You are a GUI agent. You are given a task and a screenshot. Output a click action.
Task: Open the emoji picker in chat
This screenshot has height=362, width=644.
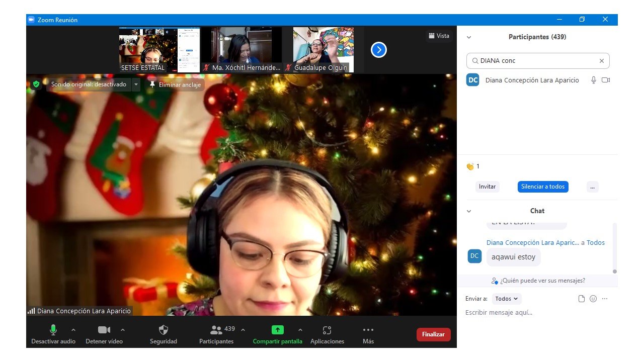pyautogui.click(x=593, y=299)
